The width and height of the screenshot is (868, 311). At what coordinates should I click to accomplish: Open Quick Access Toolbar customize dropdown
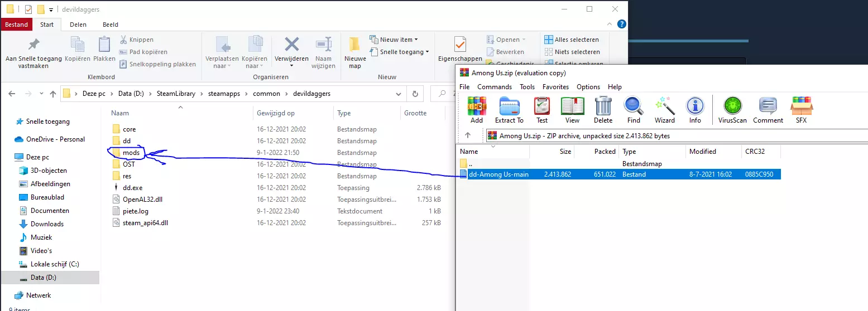click(51, 9)
